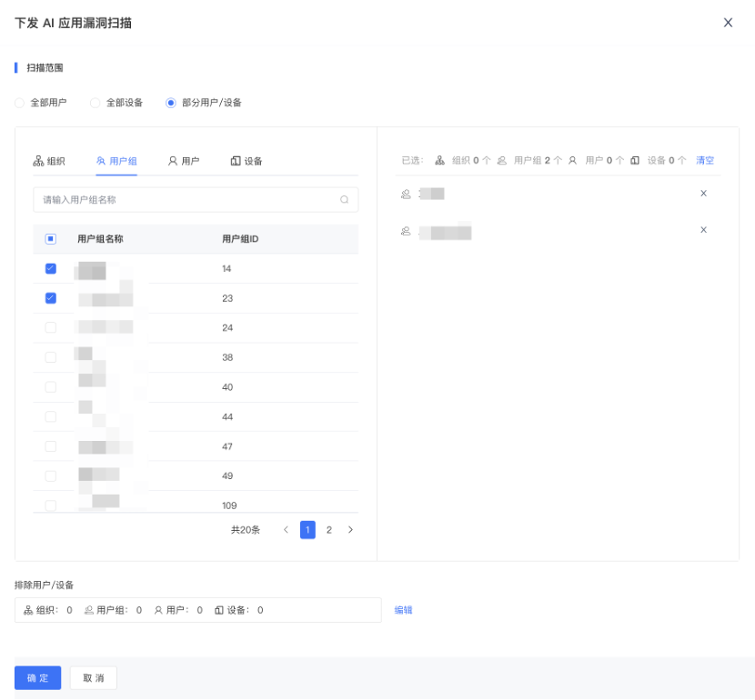Click the 组织 icon in the exclusion box

point(28,611)
